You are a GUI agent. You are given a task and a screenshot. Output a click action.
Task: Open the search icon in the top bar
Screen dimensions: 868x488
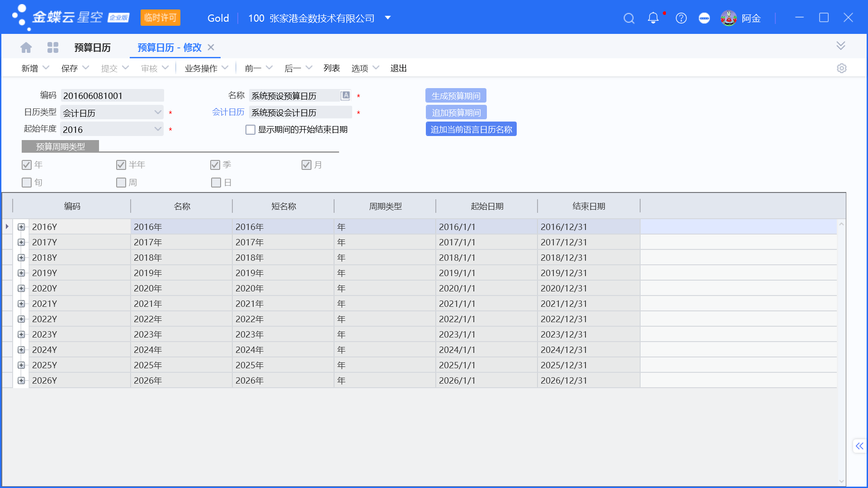pos(629,18)
